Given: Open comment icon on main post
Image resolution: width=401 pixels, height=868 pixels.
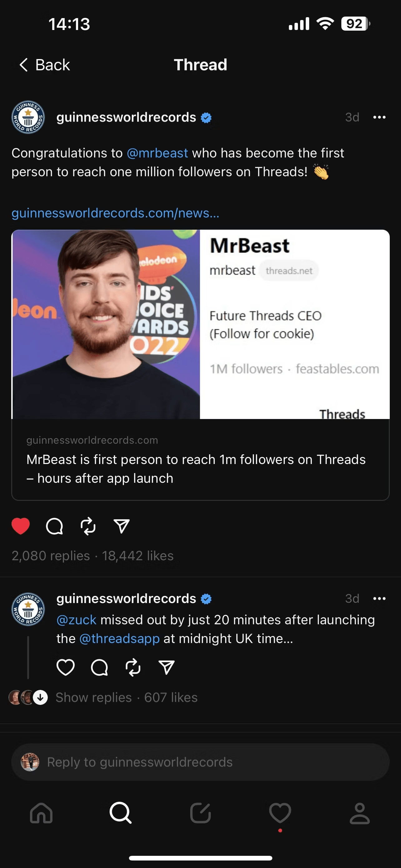Looking at the screenshot, I should pos(55,526).
